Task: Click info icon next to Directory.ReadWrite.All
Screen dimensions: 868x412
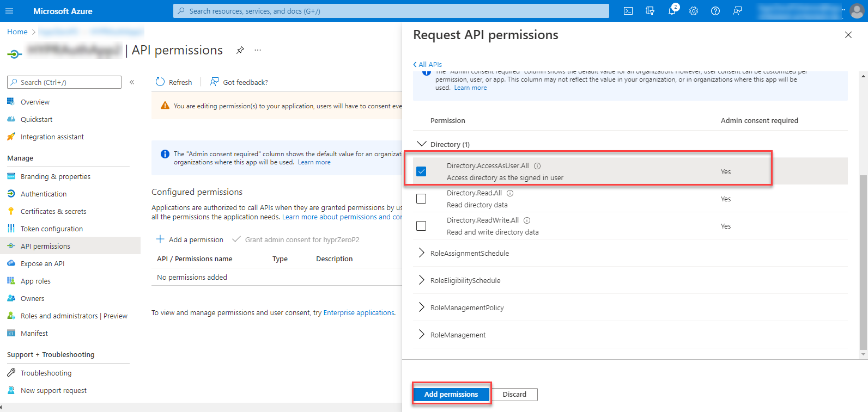Action: tap(527, 220)
